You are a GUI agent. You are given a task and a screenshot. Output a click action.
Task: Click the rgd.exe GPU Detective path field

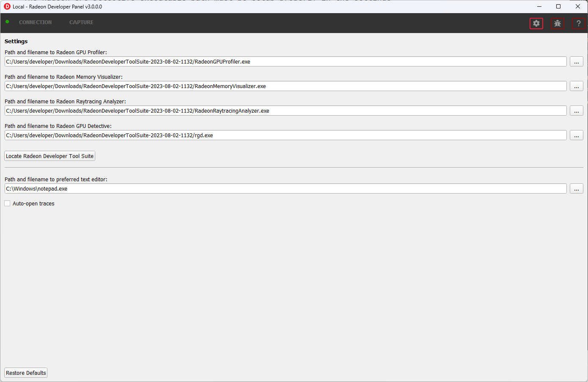[x=285, y=136]
